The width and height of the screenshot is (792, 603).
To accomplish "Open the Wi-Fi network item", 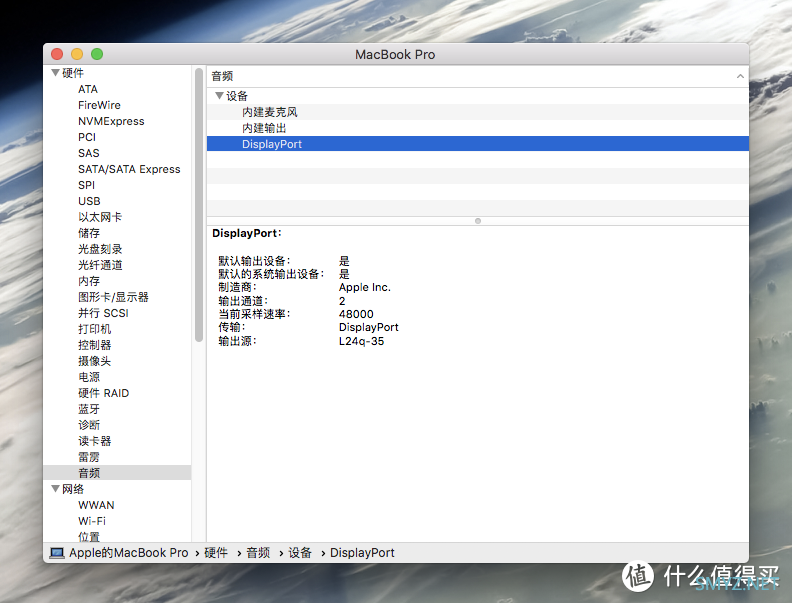I will tap(92, 521).
